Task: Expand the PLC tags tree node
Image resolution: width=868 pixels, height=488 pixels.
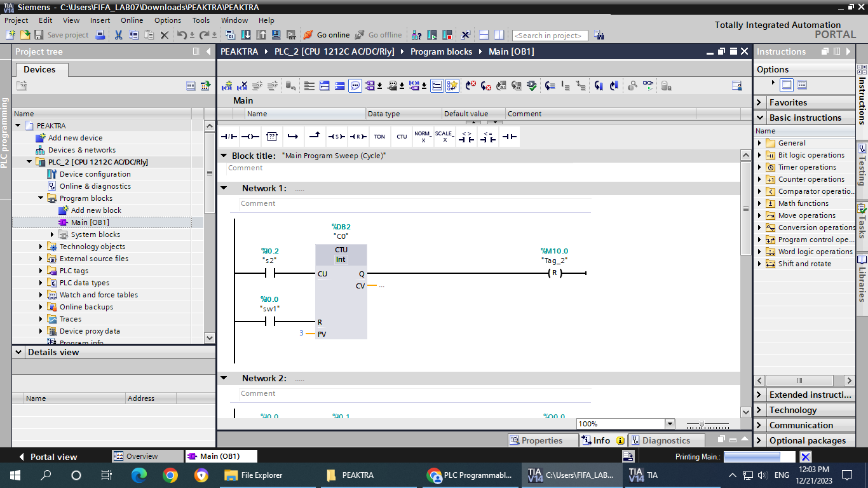Action: click(x=41, y=271)
